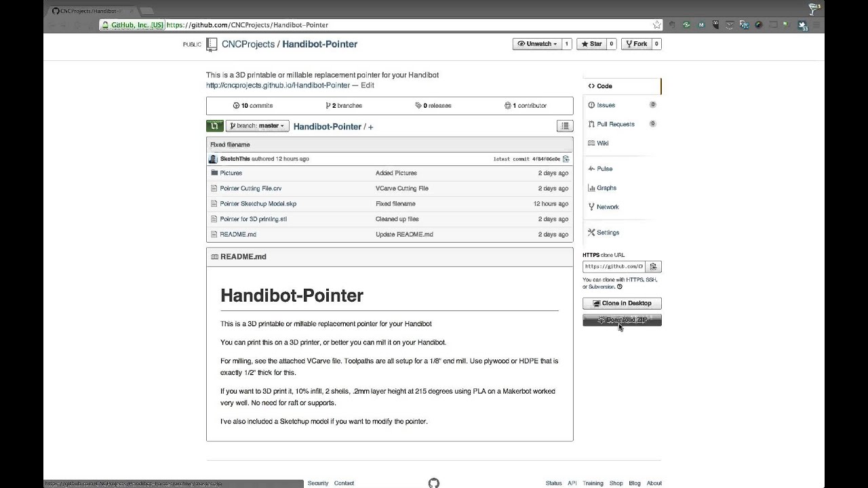Click the README book icon in header
This screenshot has height=488, width=868.
point(215,257)
